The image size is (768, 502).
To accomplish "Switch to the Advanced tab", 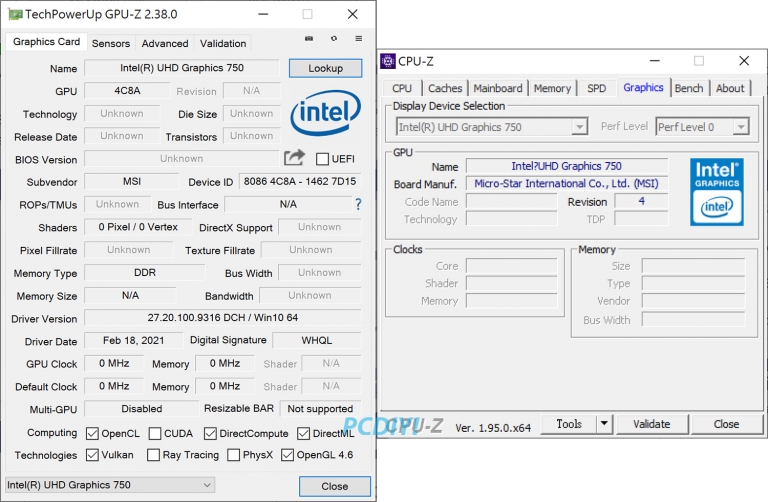I will 165,44.
